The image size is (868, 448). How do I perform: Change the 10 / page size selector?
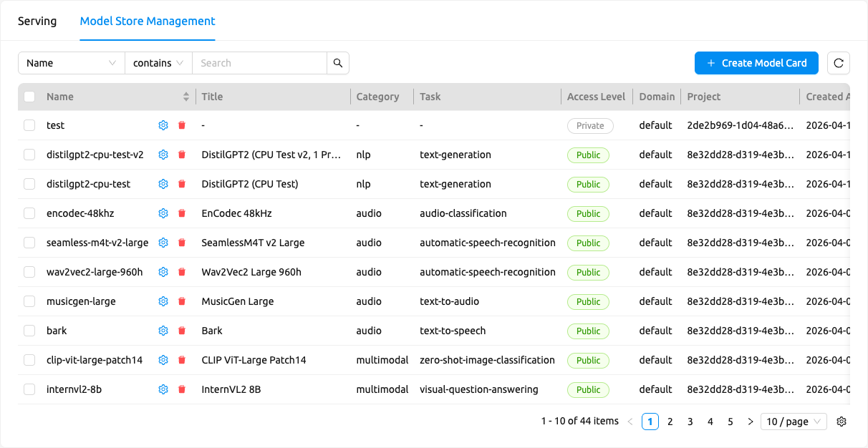click(x=794, y=422)
